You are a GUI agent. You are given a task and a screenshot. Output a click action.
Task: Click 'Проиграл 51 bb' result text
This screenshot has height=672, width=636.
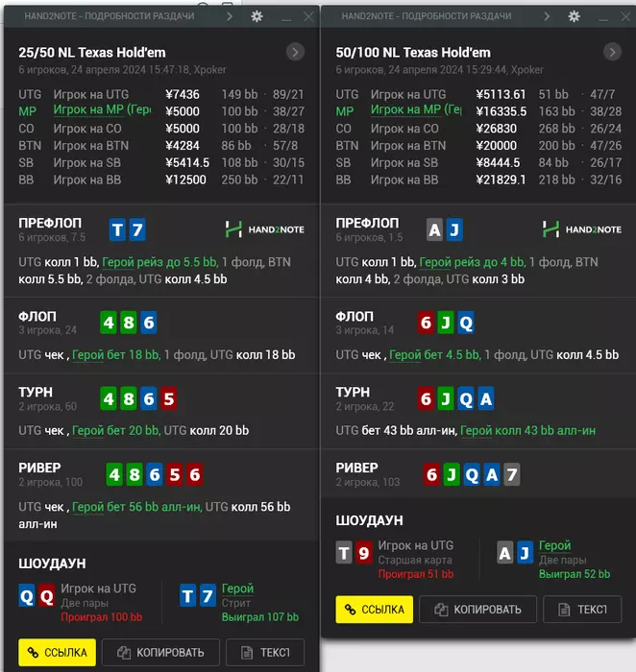[416, 574]
